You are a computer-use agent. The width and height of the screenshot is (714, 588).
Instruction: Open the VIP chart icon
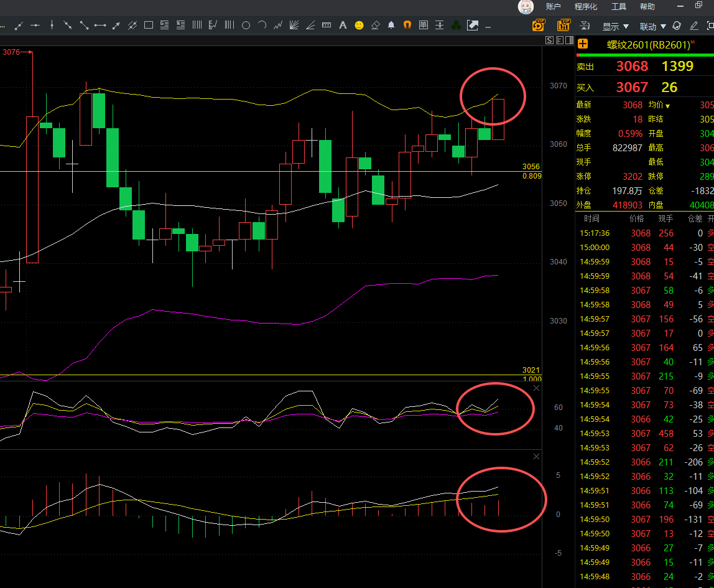[x=563, y=25]
